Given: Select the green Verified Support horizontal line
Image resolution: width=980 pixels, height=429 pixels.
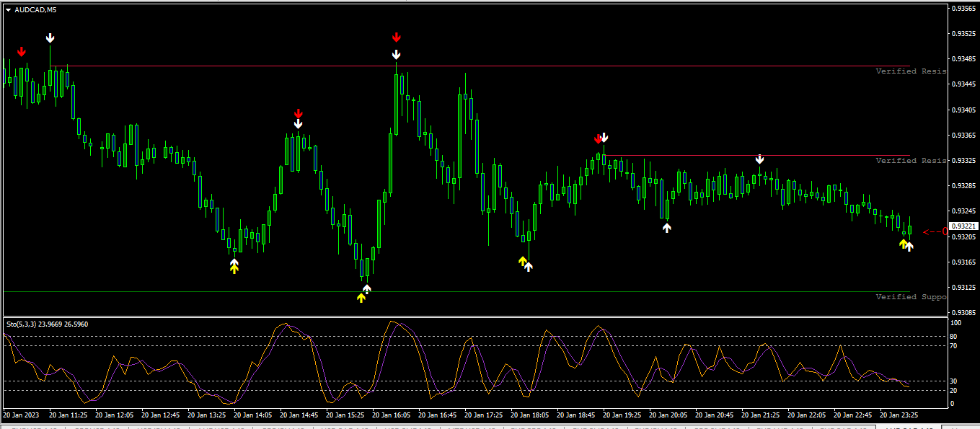Looking at the screenshot, I should (456, 292).
